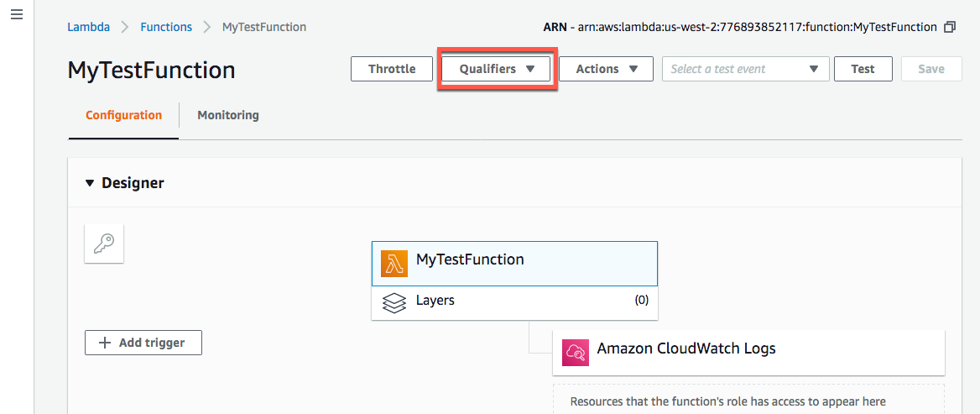Copy the function ARN to clipboard

click(x=950, y=27)
